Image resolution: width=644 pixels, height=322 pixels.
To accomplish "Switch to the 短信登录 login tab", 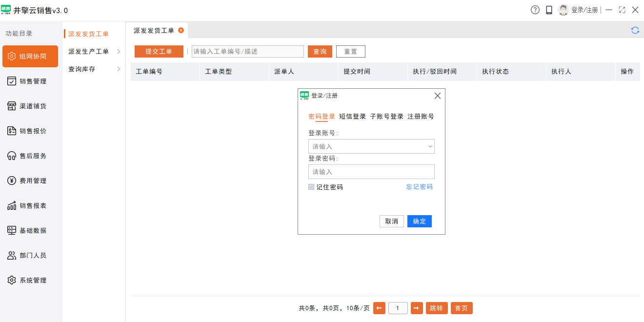I will tap(352, 117).
